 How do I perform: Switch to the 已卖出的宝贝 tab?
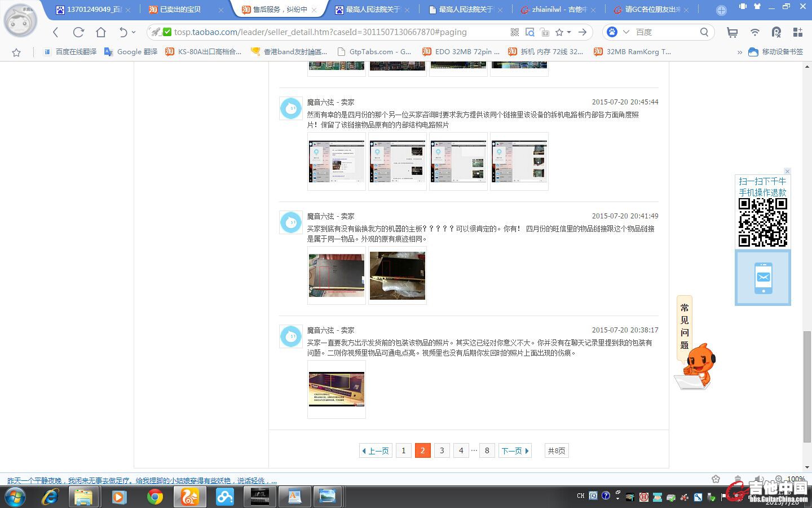[x=180, y=10]
